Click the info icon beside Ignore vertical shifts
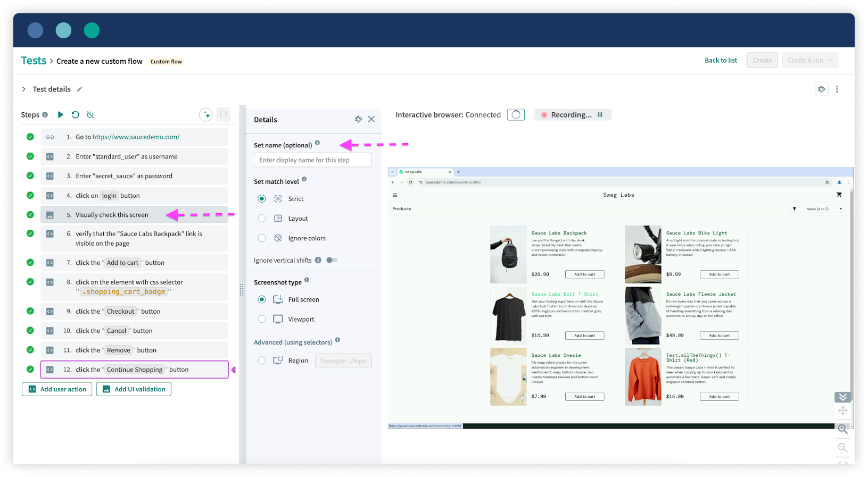The width and height of the screenshot is (868, 477). click(318, 260)
